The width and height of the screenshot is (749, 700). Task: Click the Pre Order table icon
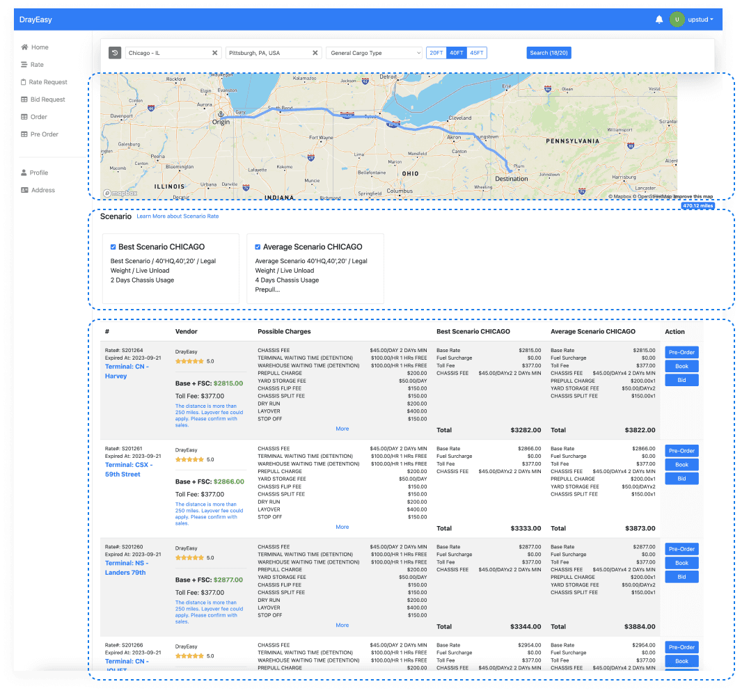pos(24,134)
